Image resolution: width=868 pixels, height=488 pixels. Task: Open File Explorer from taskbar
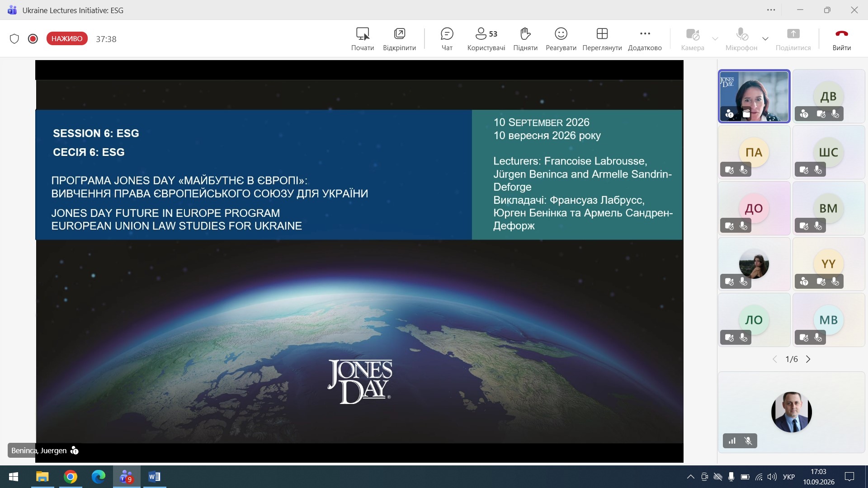pyautogui.click(x=42, y=477)
